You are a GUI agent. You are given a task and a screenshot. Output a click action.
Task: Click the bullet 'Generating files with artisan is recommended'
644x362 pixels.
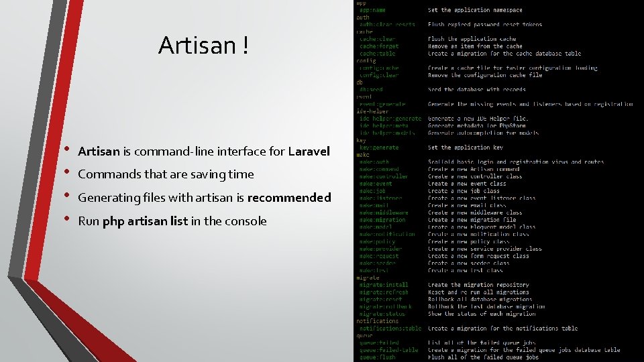tap(204, 198)
